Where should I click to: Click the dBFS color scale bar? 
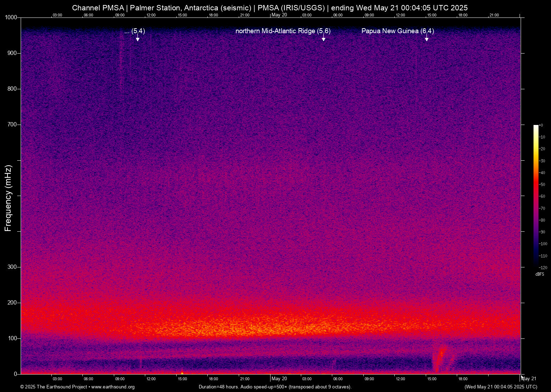point(536,196)
